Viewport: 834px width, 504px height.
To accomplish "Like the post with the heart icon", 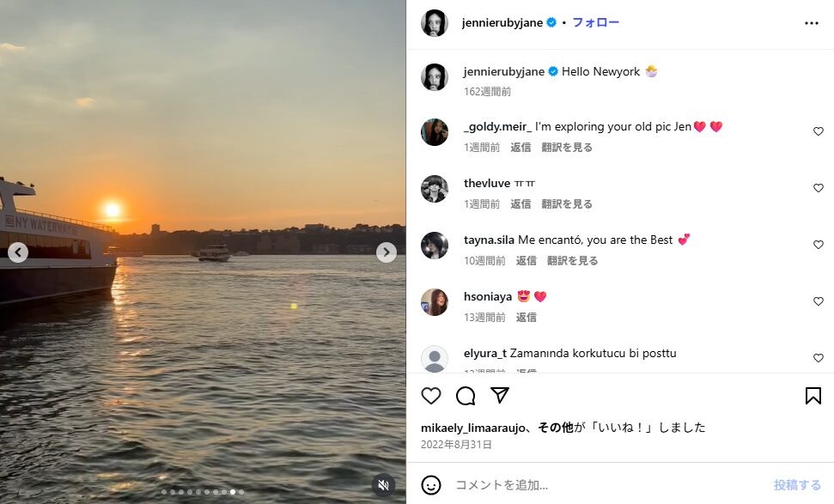I will (x=431, y=396).
